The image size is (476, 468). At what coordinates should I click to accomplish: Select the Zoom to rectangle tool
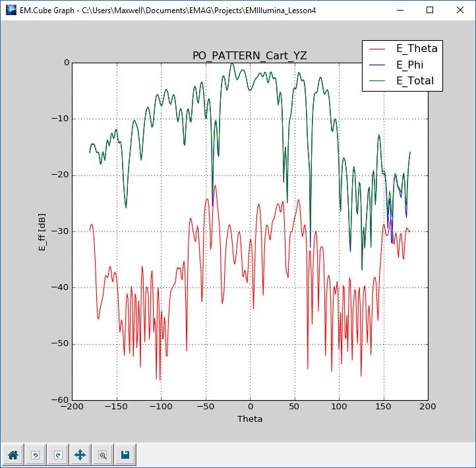pos(103,454)
